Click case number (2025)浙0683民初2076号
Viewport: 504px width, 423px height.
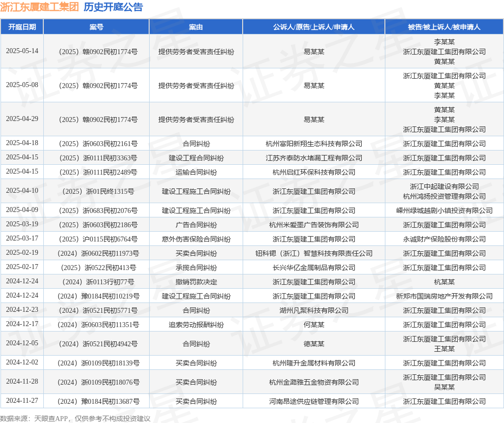coord(98,211)
